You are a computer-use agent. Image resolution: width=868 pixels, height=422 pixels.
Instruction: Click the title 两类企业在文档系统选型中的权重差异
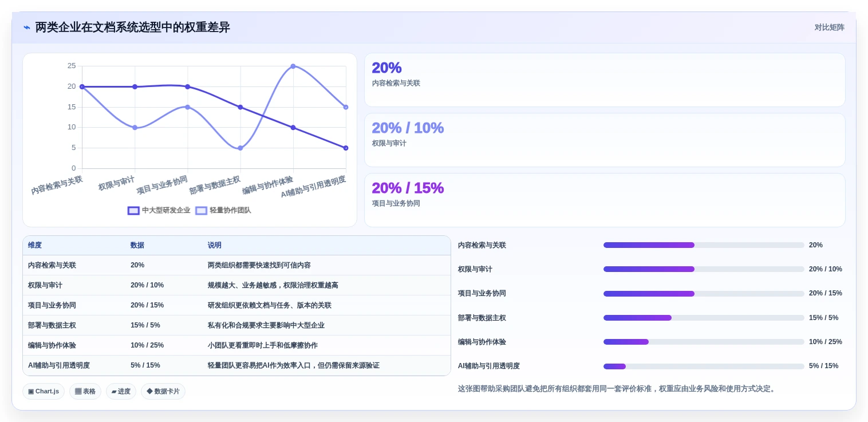pos(133,27)
